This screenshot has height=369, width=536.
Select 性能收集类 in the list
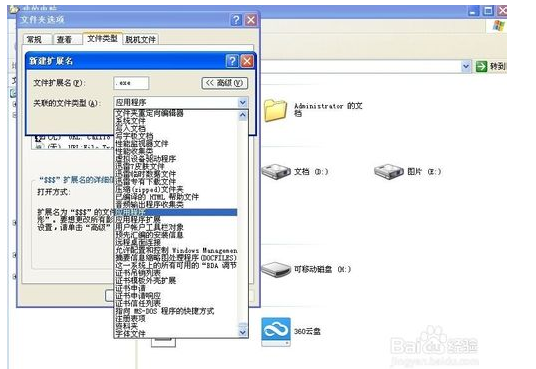tap(176, 151)
